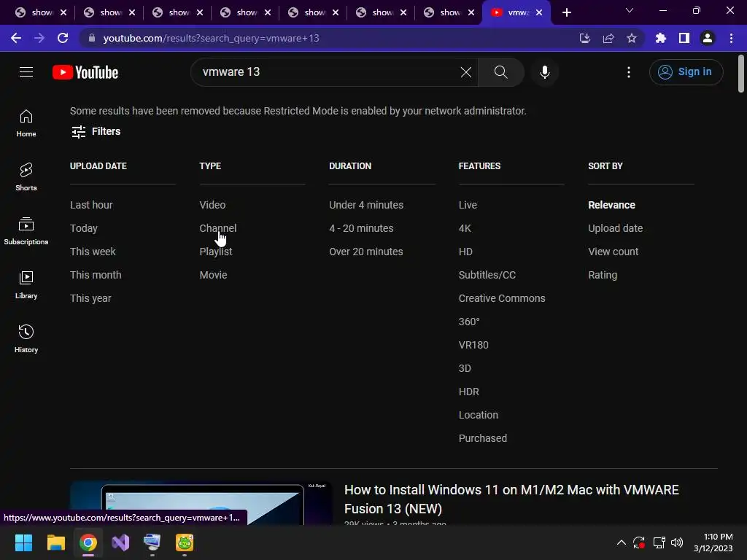Enable Creative Commons filter
This screenshot has width=747, height=560.
pyautogui.click(x=502, y=298)
